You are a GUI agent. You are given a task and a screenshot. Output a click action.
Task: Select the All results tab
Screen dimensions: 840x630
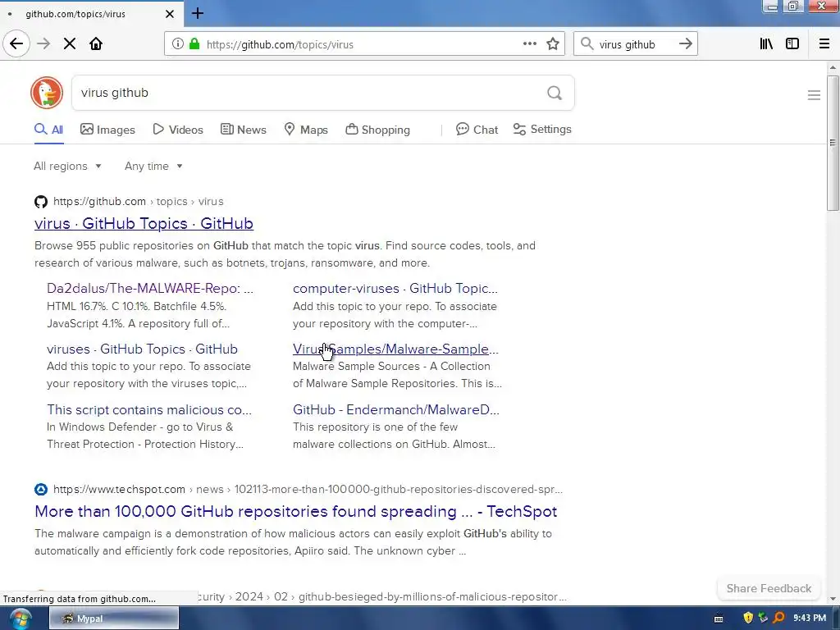pos(48,130)
